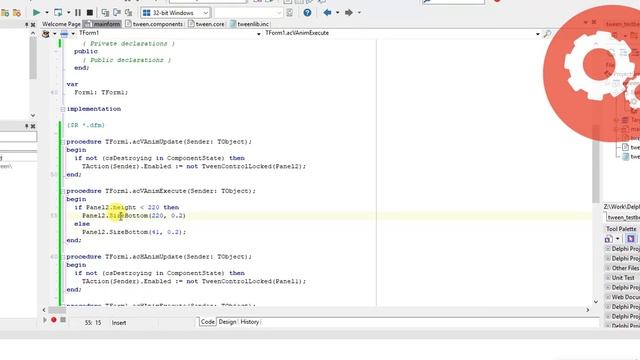Viewport: 640px width, 360px height.
Task: Switch to the tweenlib.inc tab
Action: click(x=249, y=24)
